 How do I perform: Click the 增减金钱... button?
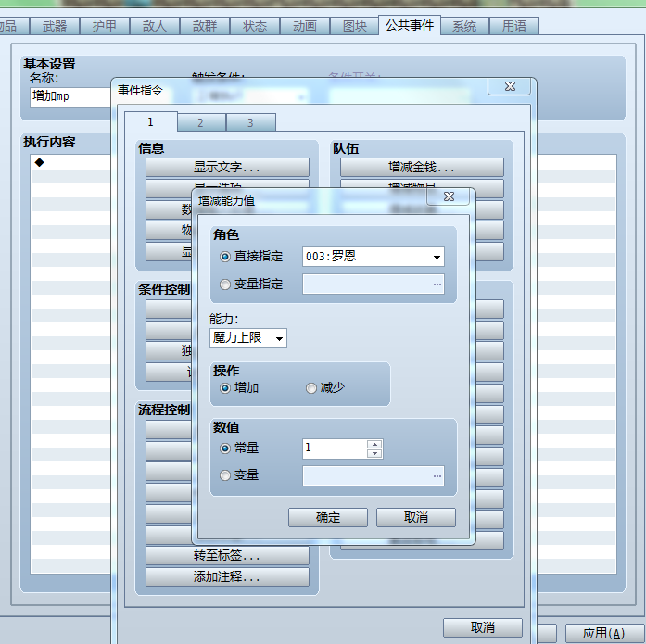coord(422,167)
